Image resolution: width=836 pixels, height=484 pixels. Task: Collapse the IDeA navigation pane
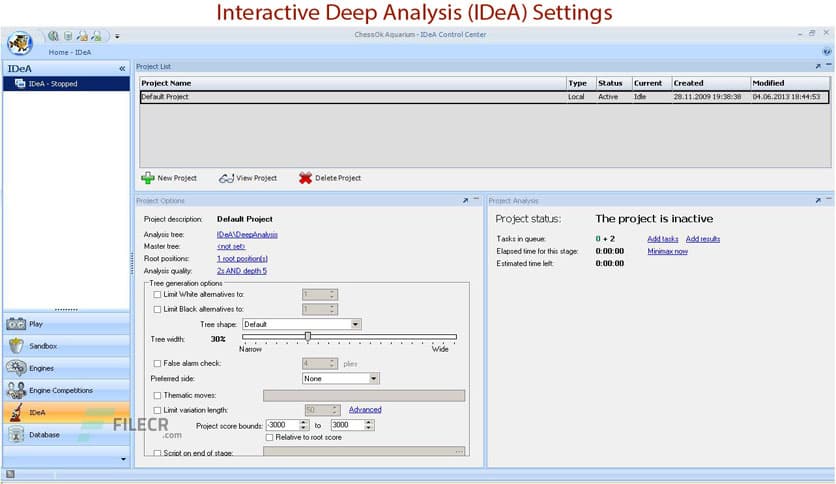(122, 68)
